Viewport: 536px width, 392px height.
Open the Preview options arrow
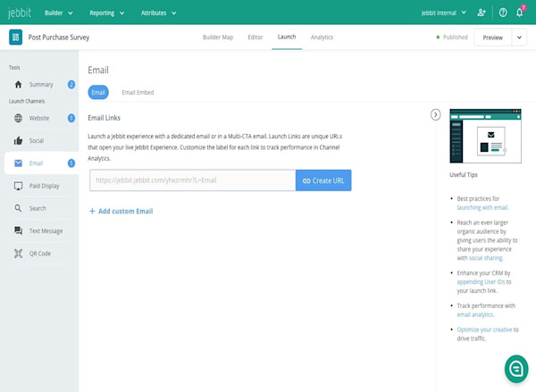coord(519,38)
